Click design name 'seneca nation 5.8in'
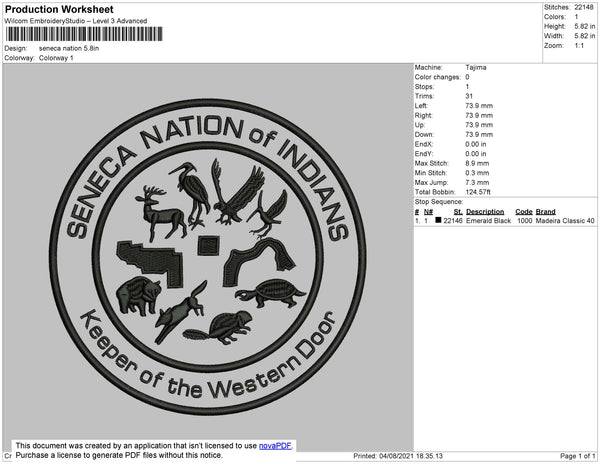The height and width of the screenshot is (464, 600). click(69, 49)
